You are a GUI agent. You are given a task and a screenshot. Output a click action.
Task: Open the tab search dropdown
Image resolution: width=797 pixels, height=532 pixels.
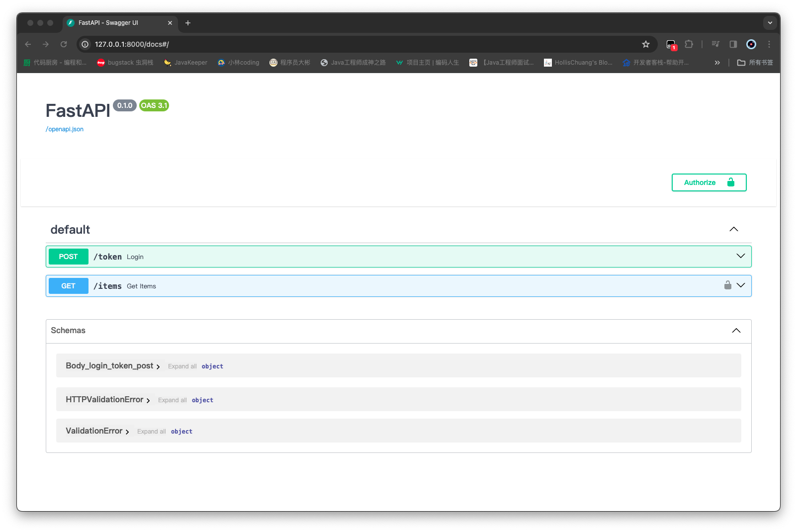(770, 23)
